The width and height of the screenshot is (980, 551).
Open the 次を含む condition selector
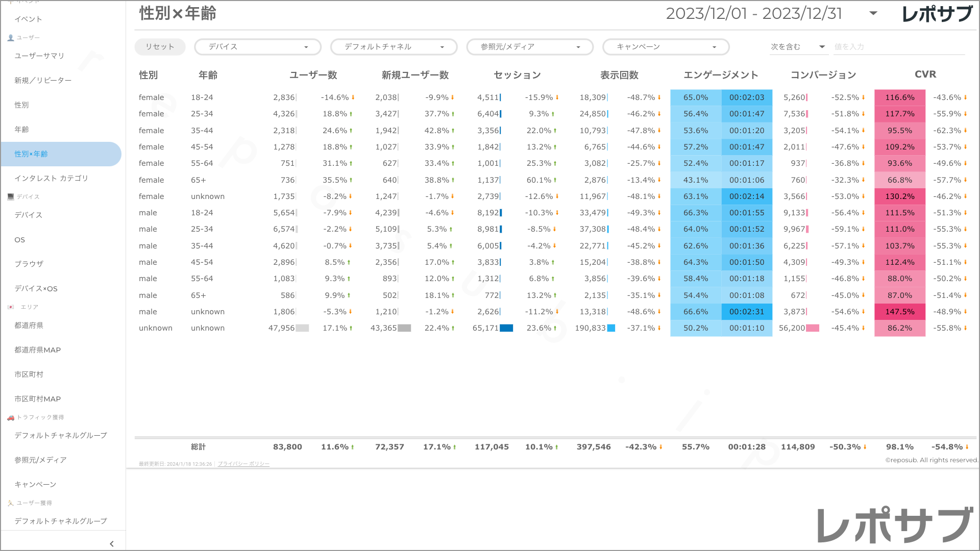coord(798,47)
